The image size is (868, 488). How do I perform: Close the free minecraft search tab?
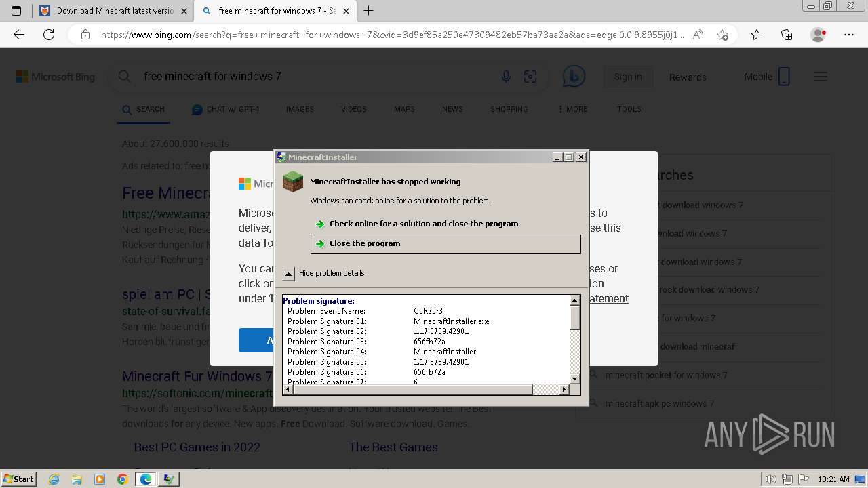point(347,11)
